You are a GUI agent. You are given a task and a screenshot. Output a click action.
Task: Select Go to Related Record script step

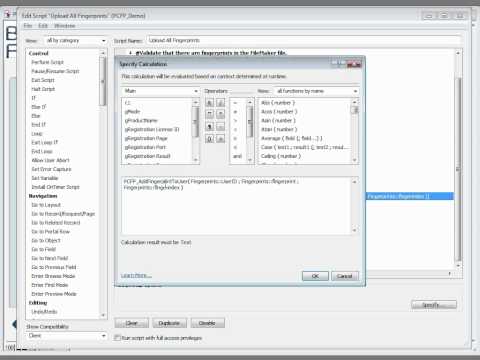click(x=56, y=223)
